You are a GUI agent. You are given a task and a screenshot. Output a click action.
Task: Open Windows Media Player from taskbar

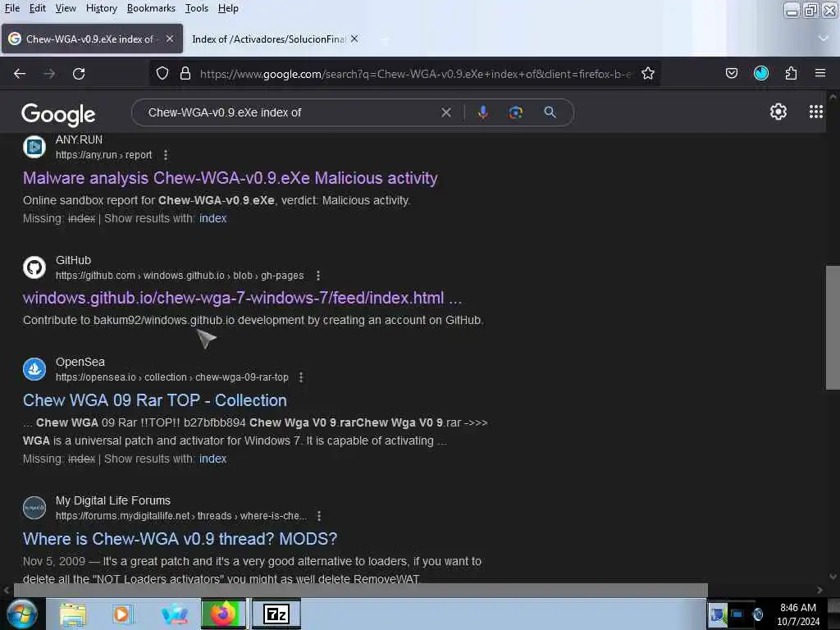pyautogui.click(x=121, y=614)
